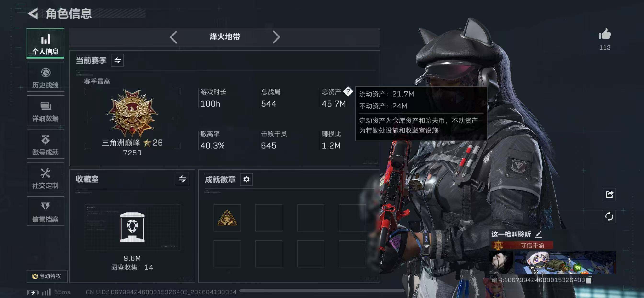Select the first gold achievement badge slot
644x298 pixels.
(x=227, y=218)
